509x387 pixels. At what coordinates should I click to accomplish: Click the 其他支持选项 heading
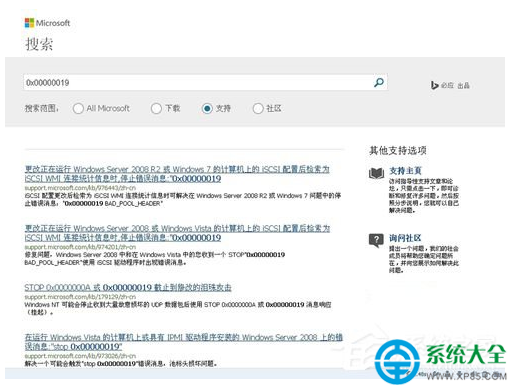[398, 150]
